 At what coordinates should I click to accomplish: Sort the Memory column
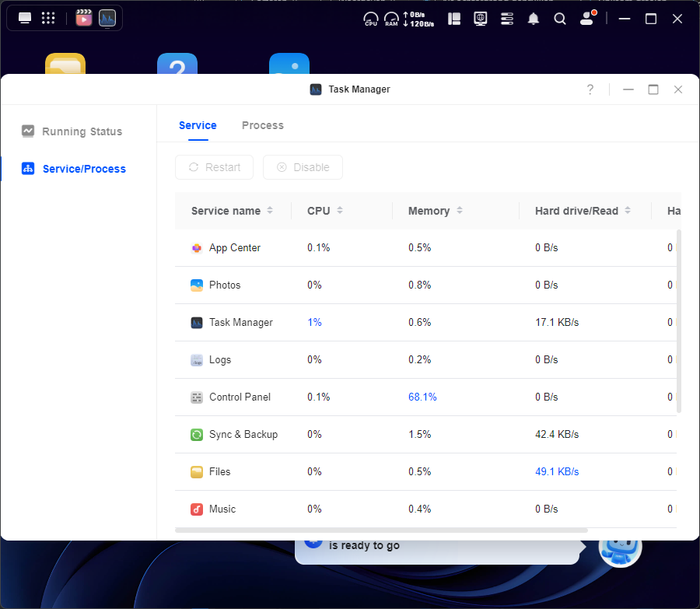(460, 211)
